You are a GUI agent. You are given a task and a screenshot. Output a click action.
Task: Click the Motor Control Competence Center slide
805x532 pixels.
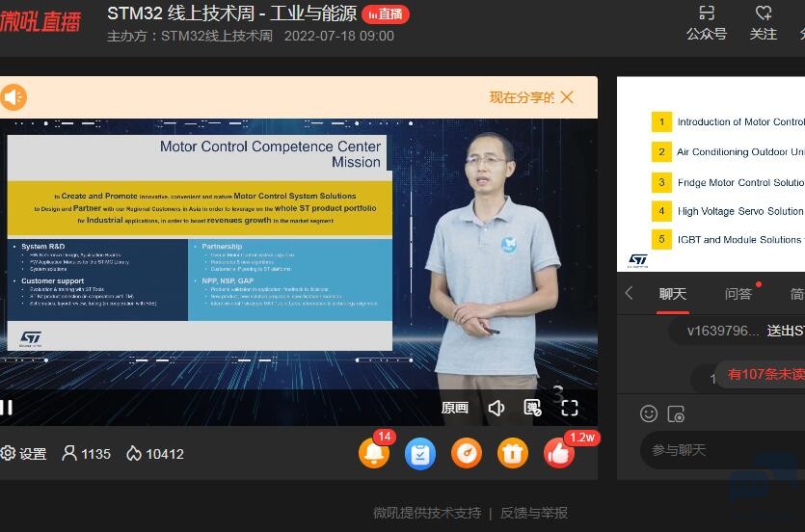(200, 243)
